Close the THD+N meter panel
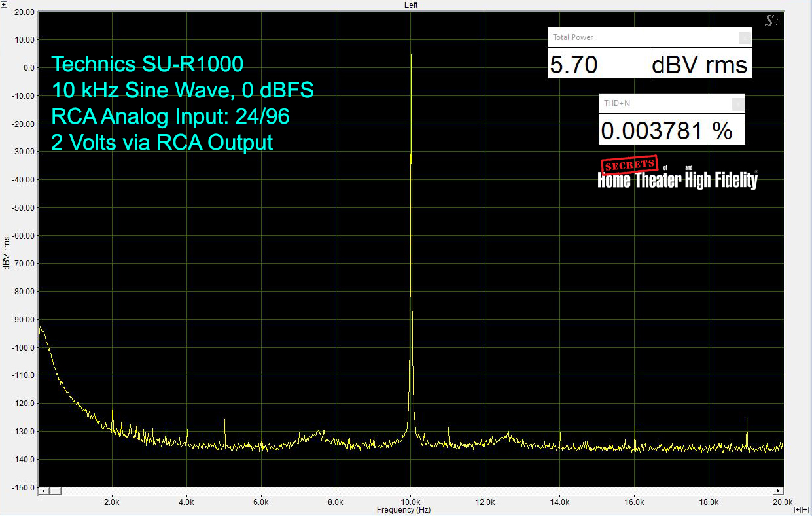The height and width of the screenshot is (516, 812). click(x=738, y=103)
